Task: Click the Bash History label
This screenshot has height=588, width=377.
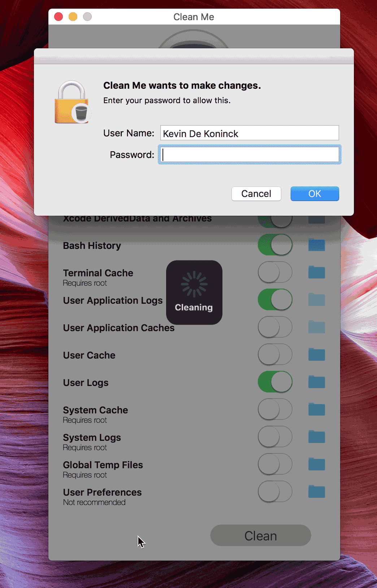Action: tap(92, 246)
